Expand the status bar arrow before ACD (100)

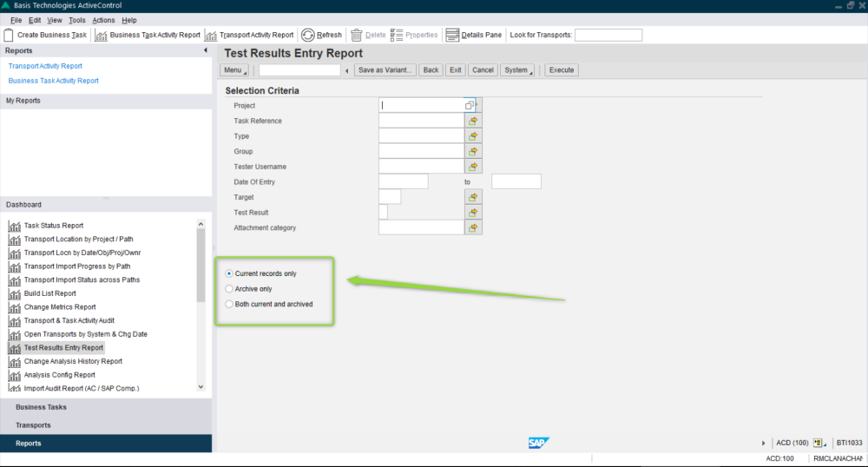763,443
